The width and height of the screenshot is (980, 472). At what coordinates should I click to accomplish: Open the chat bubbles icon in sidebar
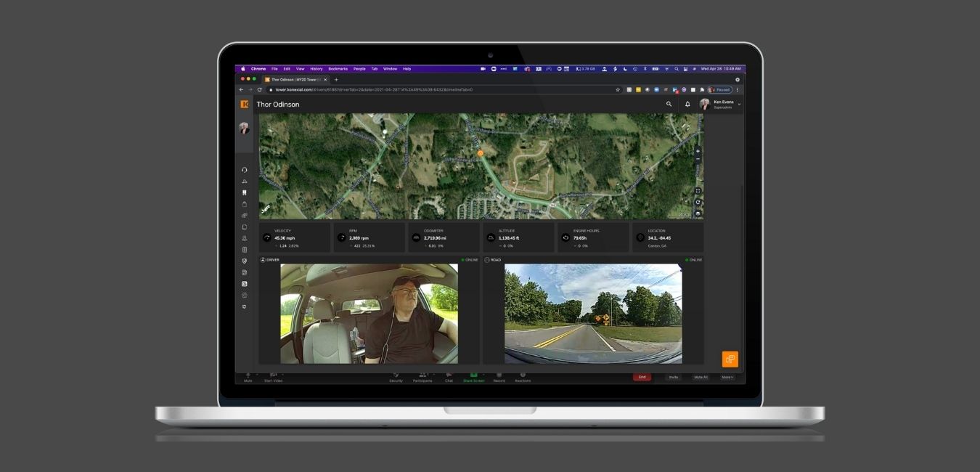pos(245,216)
